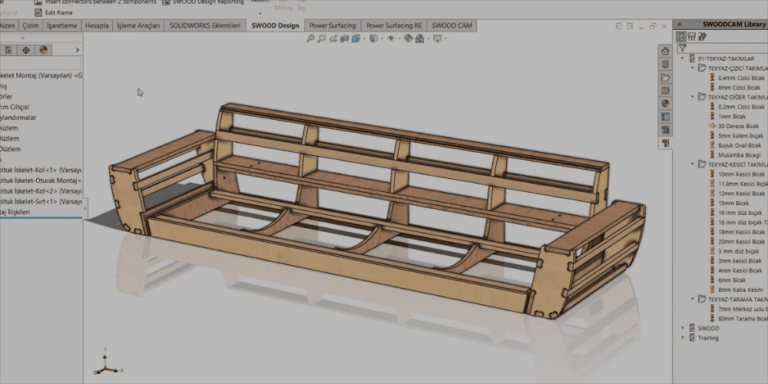Open View Palette icon in task pane

click(665, 91)
